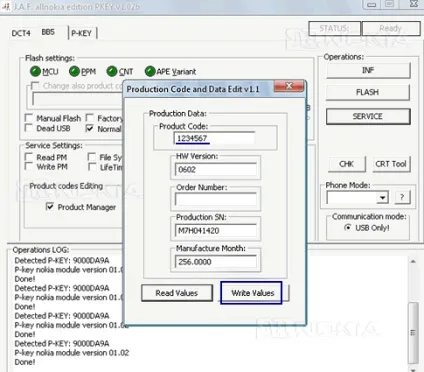Image resolution: width=424 pixels, height=372 pixels.
Task: Enable the Read PM checkbox
Action: tap(29, 157)
